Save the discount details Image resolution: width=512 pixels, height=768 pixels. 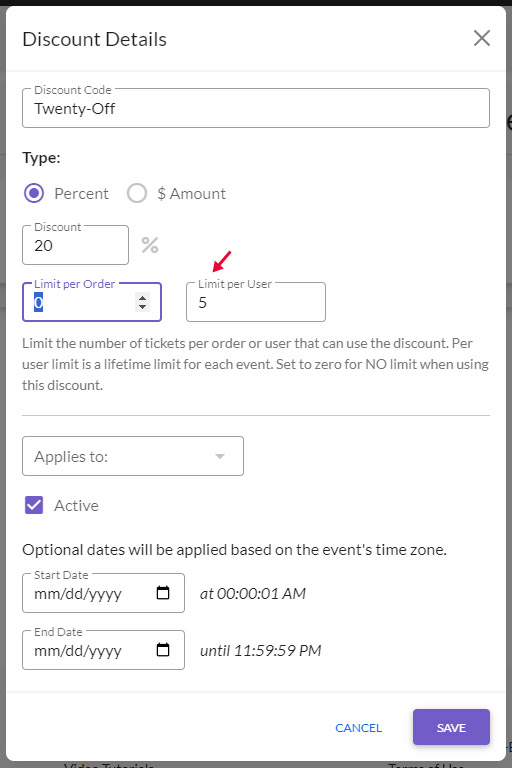coord(451,727)
